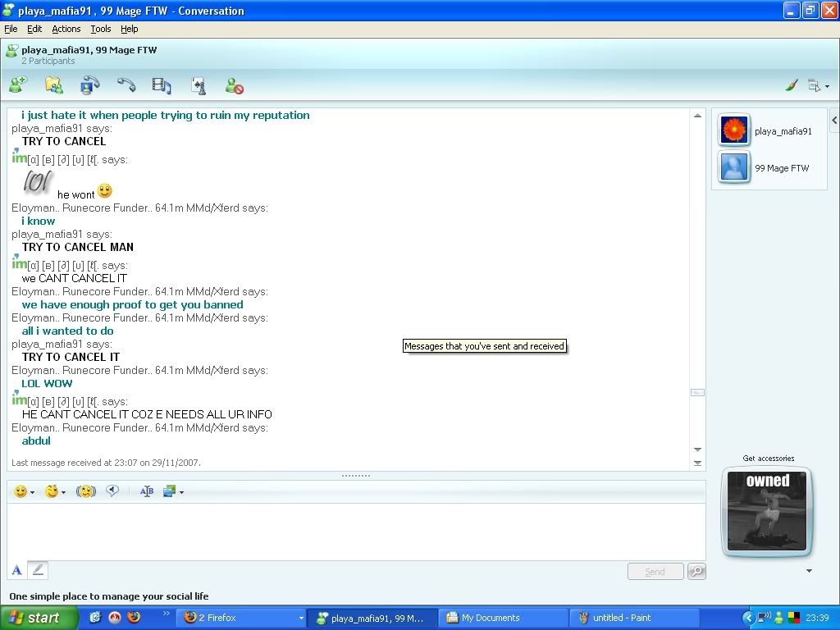Block this contact using the block icon
840x630 pixels.
pos(235,86)
